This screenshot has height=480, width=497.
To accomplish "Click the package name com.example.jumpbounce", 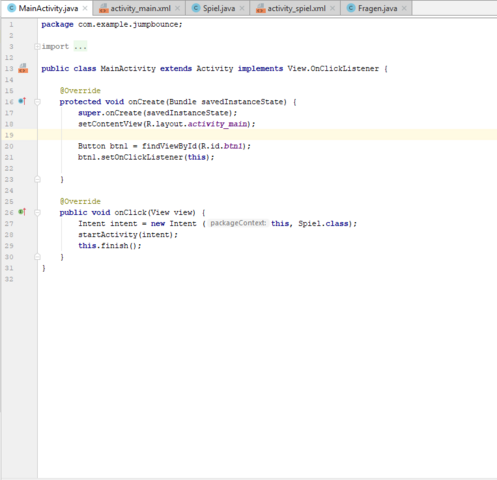I will (x=128, y=24).
